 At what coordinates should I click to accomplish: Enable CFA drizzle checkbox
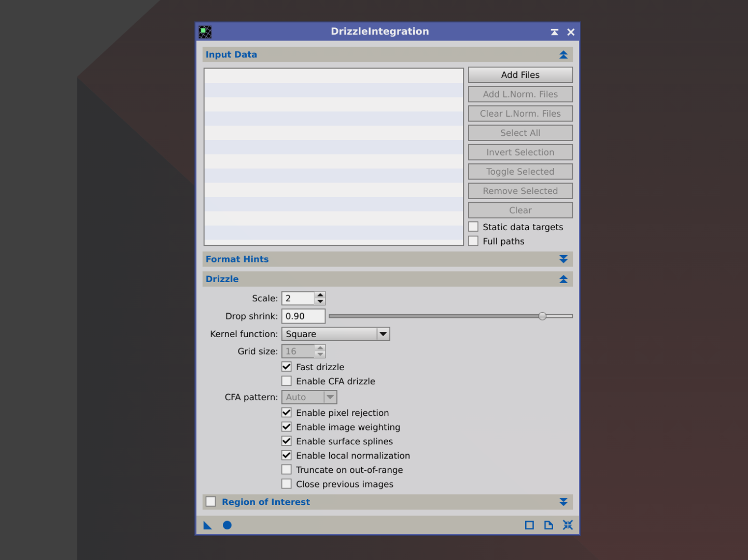pos(287,381)
